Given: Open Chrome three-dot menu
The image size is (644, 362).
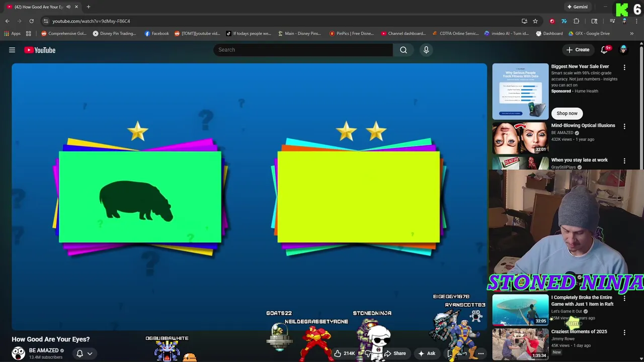Looking at the screenshot, I should click(636, 21).
